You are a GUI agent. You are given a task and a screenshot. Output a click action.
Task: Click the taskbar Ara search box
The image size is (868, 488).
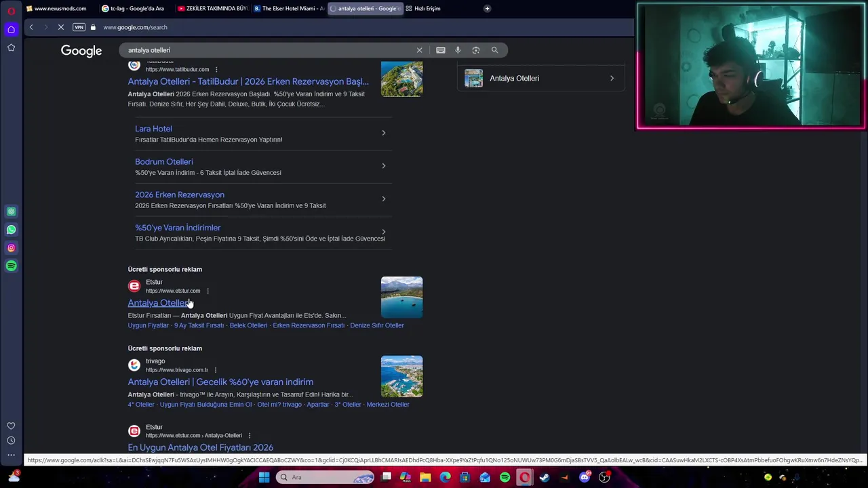[x=325, y=477]
